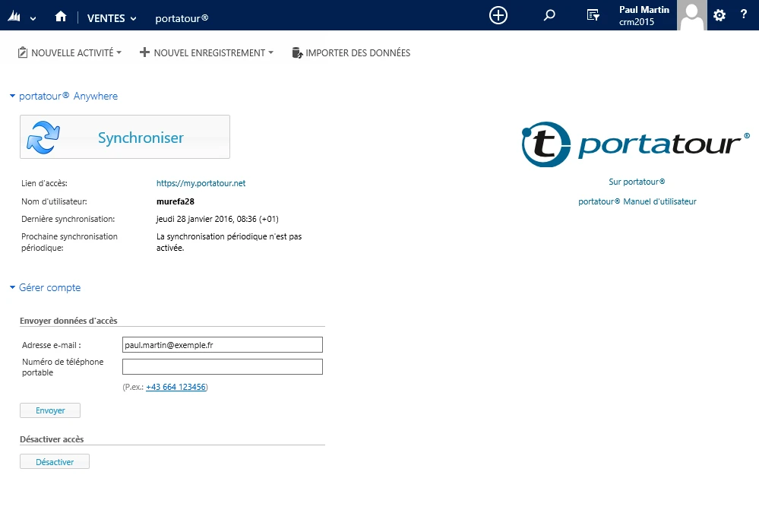
Task: Open the portatour® Manuel d'utilisateur link
Action: 637,201
